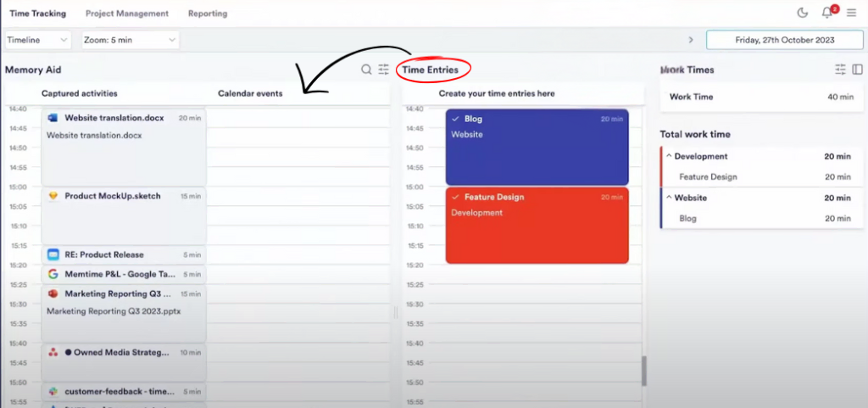Open notifications from the bell icon
Screen dimensions: 868x408
pos(827,13)
